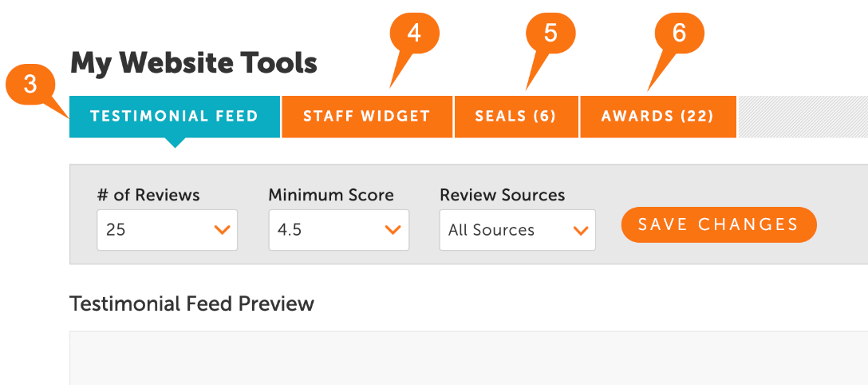
Task: Click the "# of Reviews" field label
Action: (148, 195)
